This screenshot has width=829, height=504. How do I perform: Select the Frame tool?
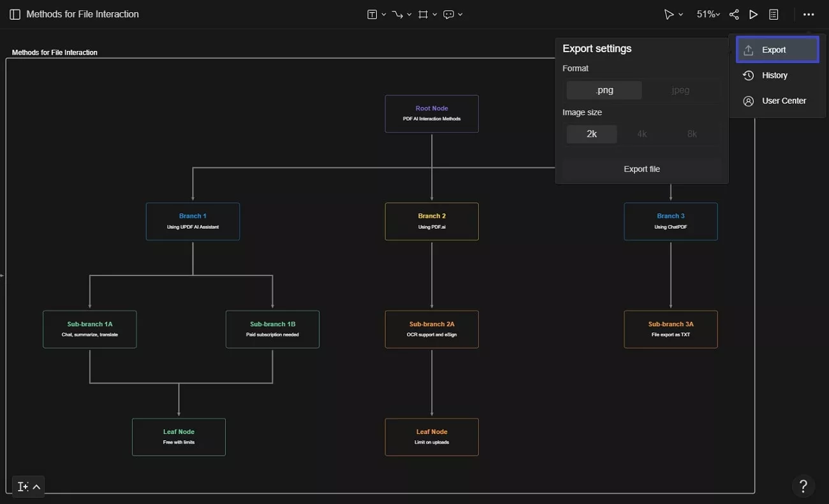tap(424, 13)
